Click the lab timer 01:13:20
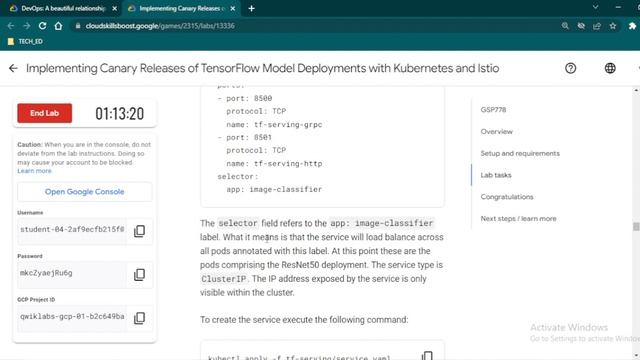This screenshot has width=640, height=360. point(120,113)
